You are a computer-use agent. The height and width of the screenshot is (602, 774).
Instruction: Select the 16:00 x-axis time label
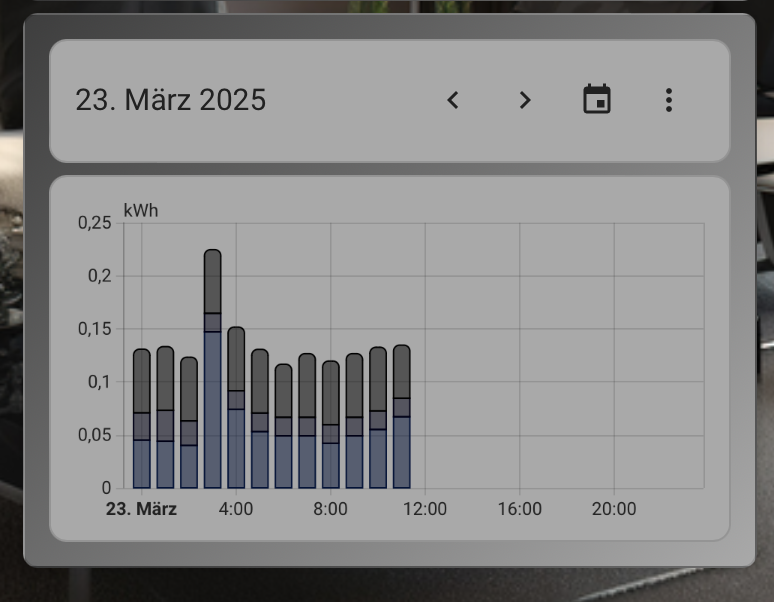pyautogui.click(x=519, y=509)
